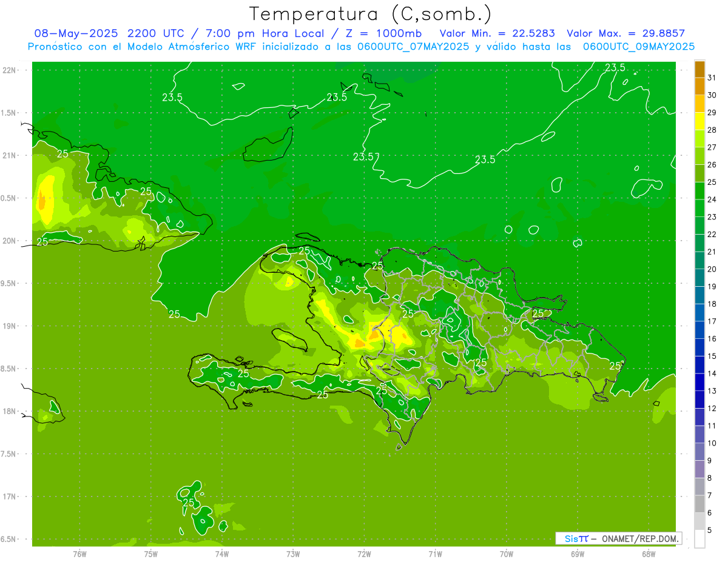Screen dimensions: 728x562
Task: Select the legend swatch between 26 and 27
Action: 699,156
